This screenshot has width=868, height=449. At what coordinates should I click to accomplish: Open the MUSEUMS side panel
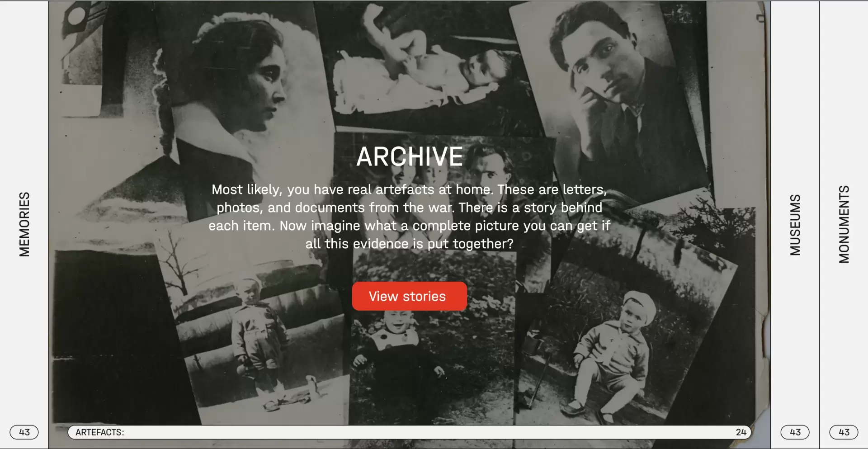tap(795, 225)
